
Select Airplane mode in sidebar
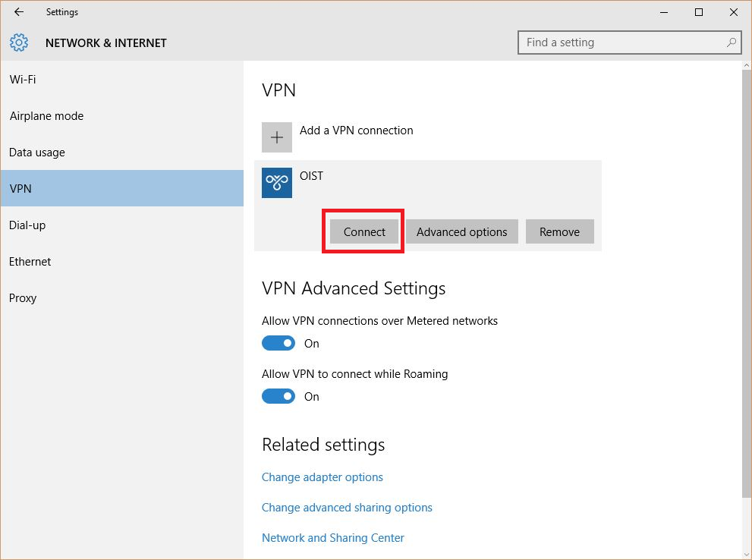click(x=46, y=116)
